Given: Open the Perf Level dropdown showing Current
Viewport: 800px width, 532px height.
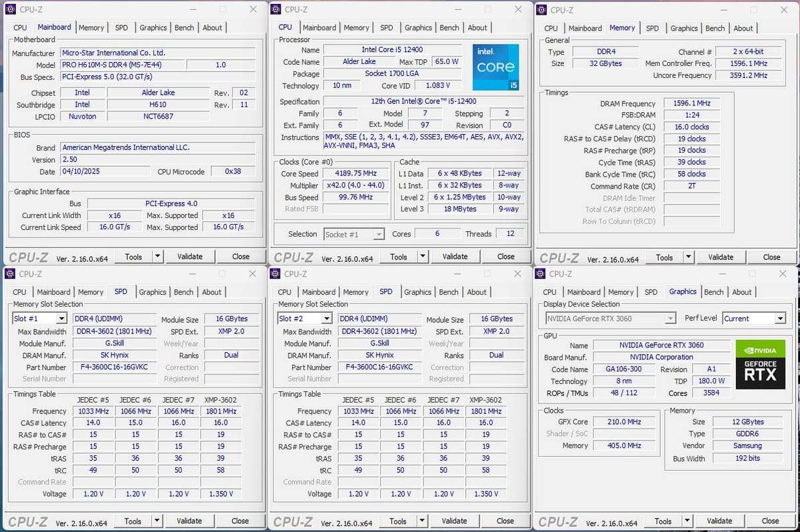Looking at the screenshot, I should click(754, 318).
